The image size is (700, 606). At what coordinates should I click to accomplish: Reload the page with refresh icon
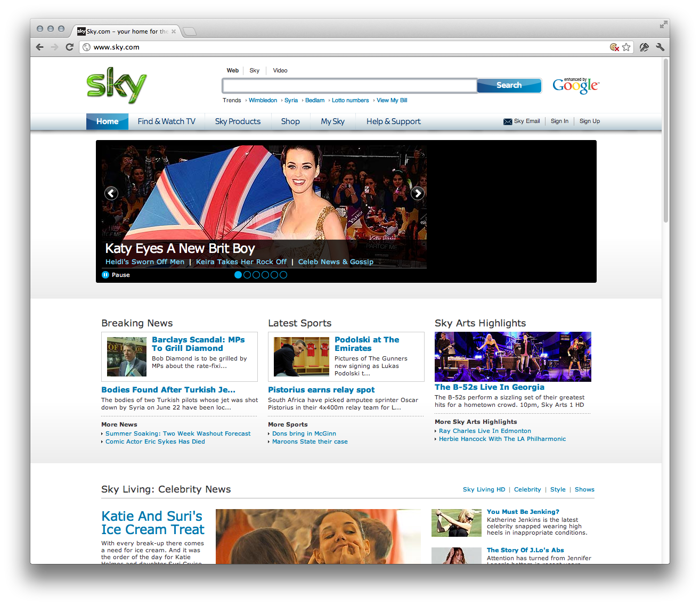(x=69, y=47)
